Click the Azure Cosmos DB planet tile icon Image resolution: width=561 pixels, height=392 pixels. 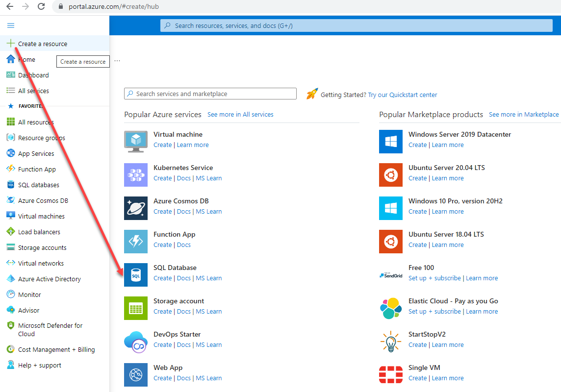tap(136, 208)
